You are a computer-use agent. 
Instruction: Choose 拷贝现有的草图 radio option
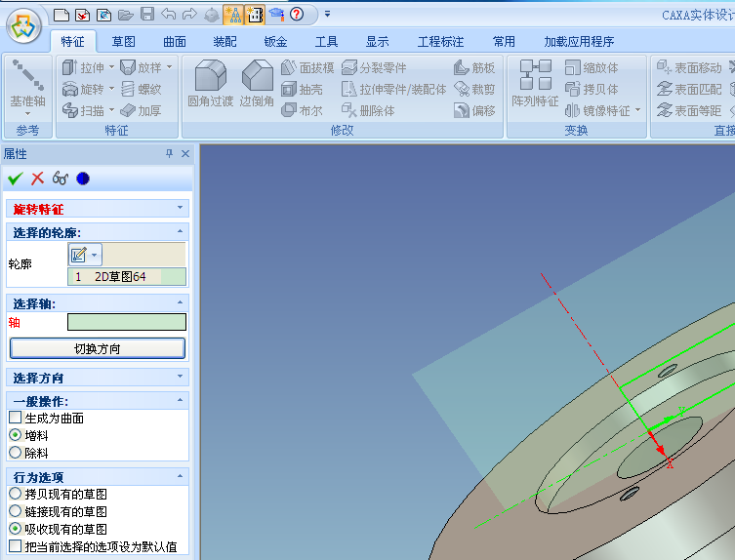click(x=15, y=494)
